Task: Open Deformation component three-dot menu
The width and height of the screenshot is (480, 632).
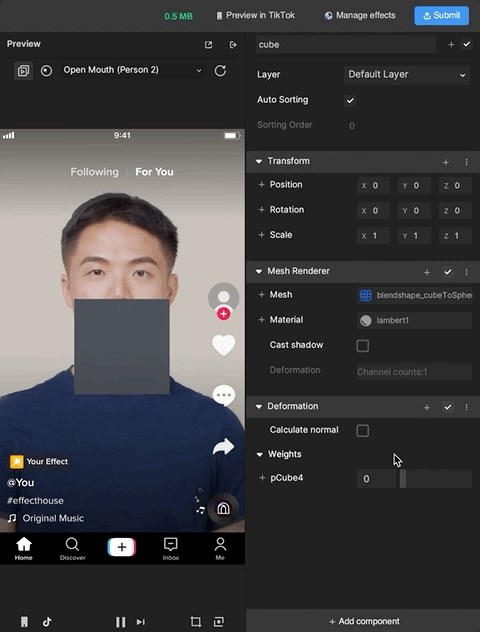Action: pyautogui.click(x=466, y=407)
